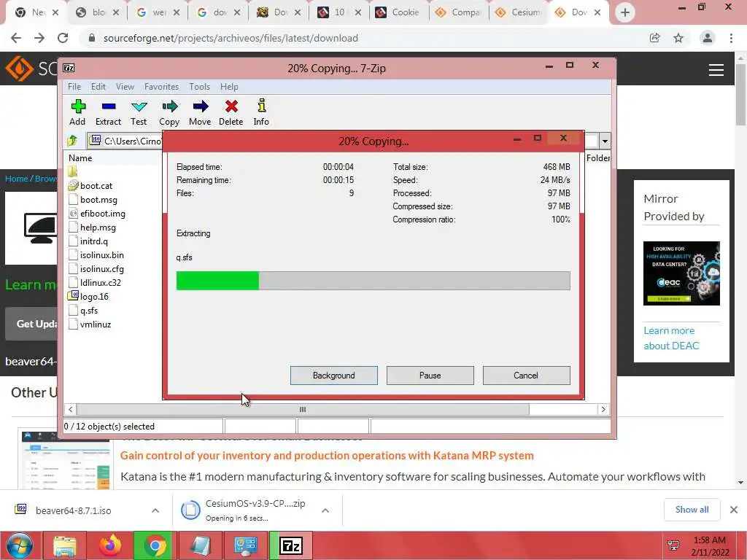Select the vmlinuz file

[x=96, y=324]
